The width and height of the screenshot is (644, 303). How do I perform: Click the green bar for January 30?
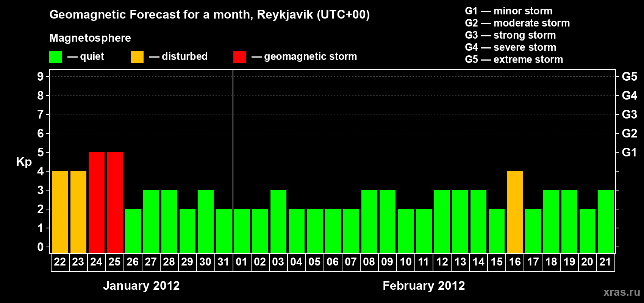click(206, 221)
